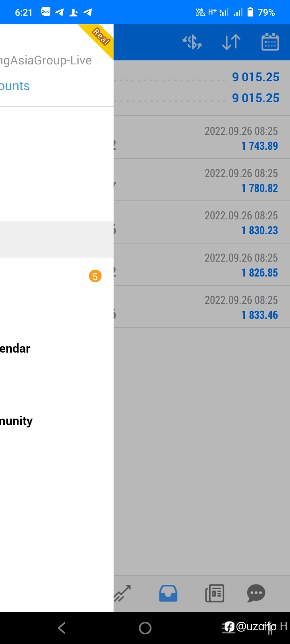This screenshot has width=290, height=644.
Task: Open the Community menu entry
Action: tap(16, 421)
